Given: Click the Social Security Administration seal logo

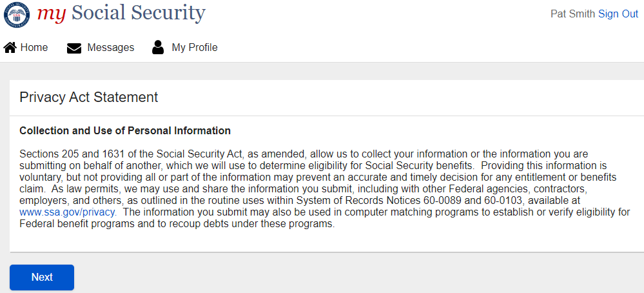Looking at the screenshot, I should [x=17, y=13].
